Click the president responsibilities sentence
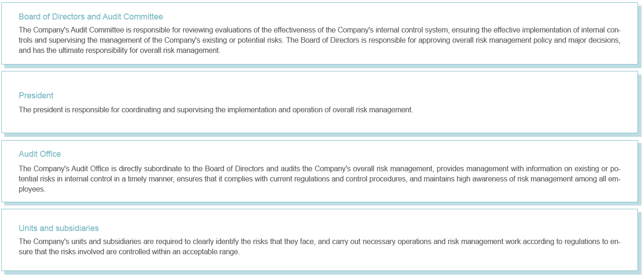 coord(215,110)
